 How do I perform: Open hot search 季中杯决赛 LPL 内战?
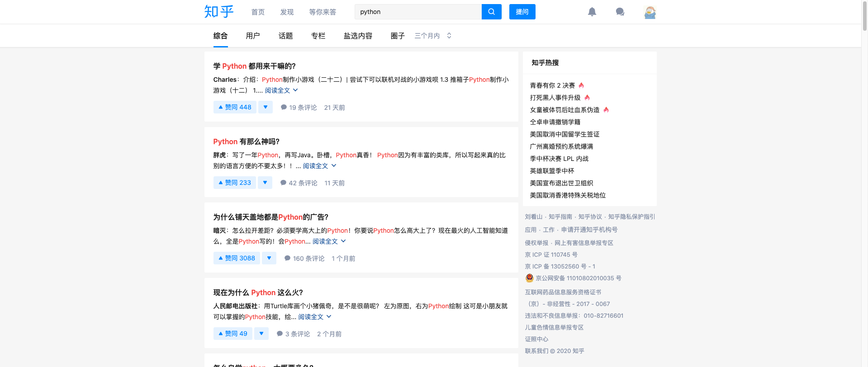(559, 159)
